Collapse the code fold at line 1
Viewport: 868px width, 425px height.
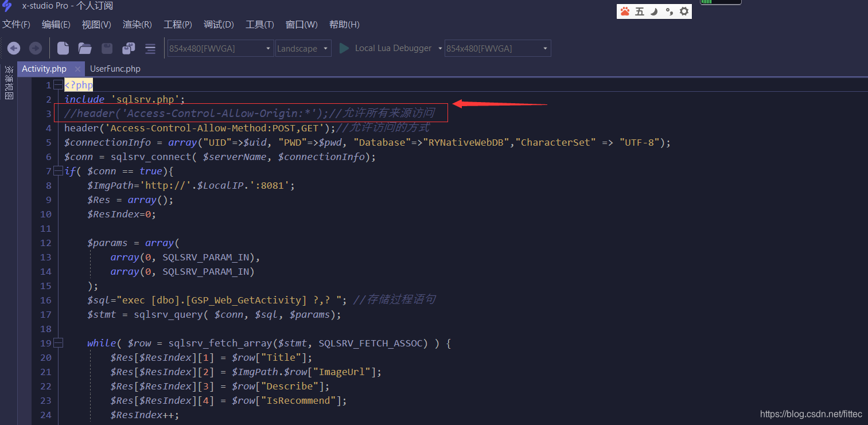coord(58,85)
